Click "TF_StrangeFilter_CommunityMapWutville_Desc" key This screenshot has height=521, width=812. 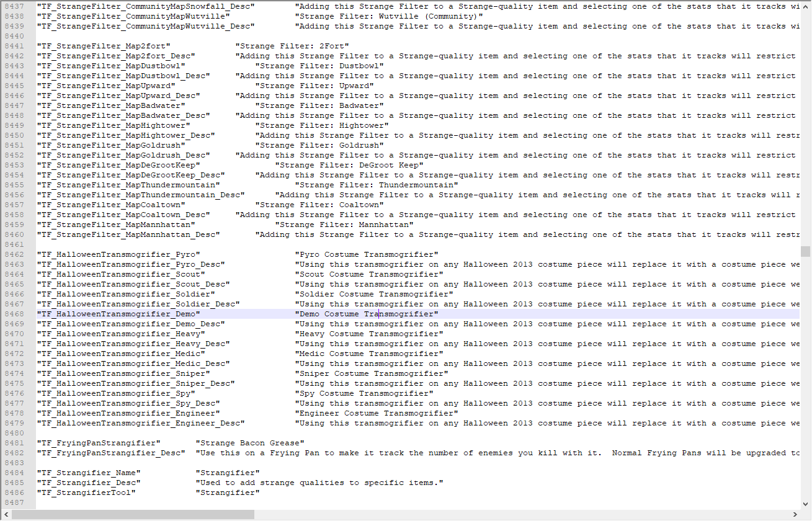click(x=146, y=26)
